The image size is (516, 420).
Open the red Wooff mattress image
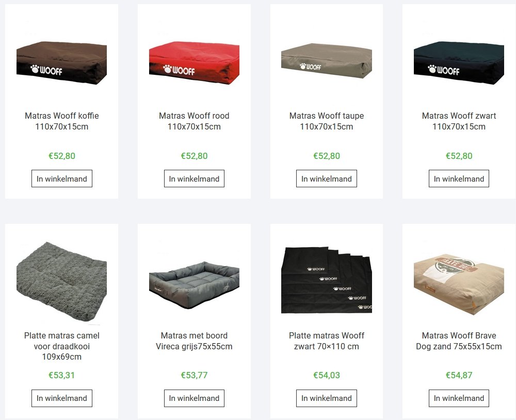coord(194,63)
